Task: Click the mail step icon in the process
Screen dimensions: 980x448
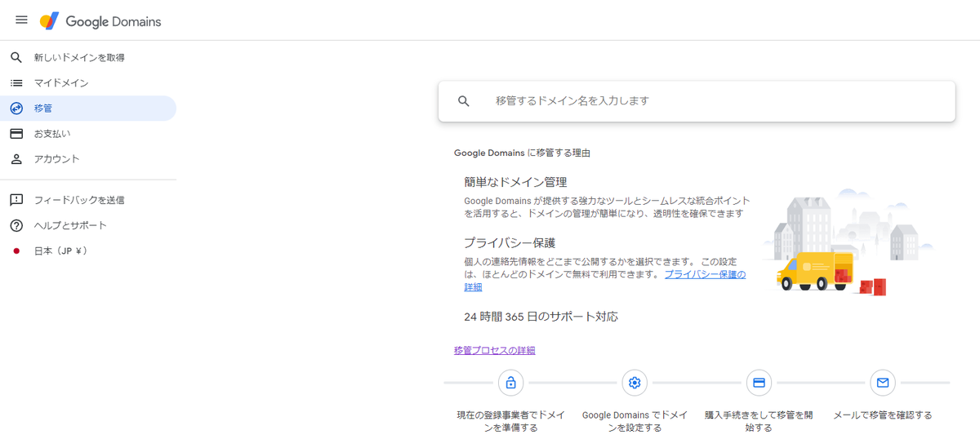Action: pos(882,382)
